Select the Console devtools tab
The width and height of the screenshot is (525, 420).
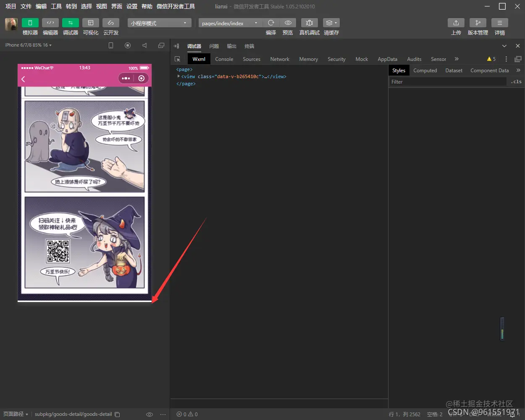pos(224,59)
